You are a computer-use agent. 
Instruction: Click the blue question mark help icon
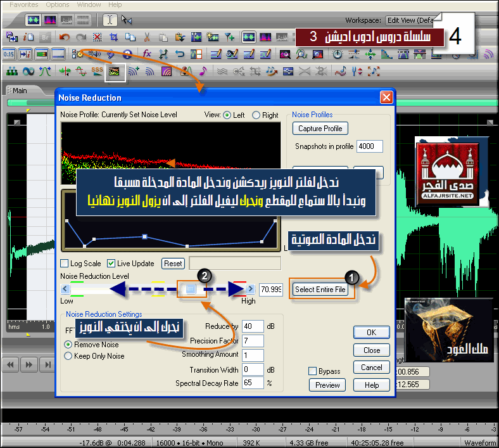point(127,54)
